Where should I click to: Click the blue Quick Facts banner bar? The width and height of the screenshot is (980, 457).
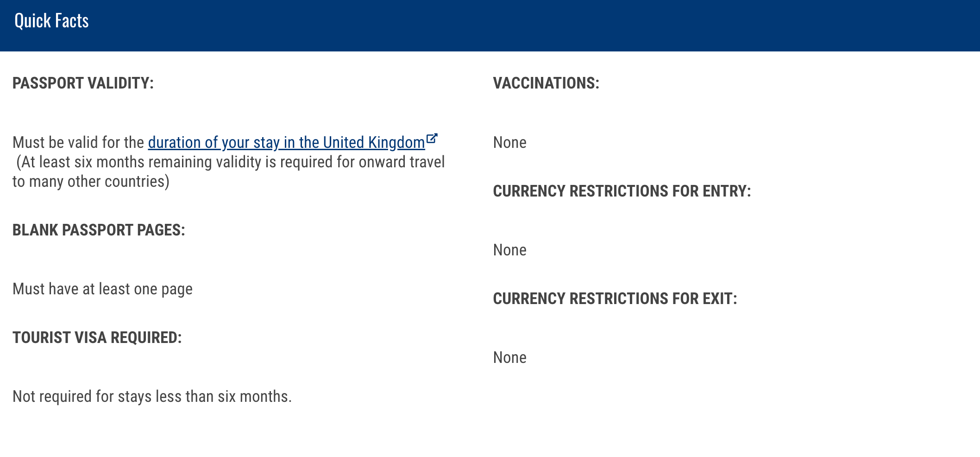(x=490, y=25)
